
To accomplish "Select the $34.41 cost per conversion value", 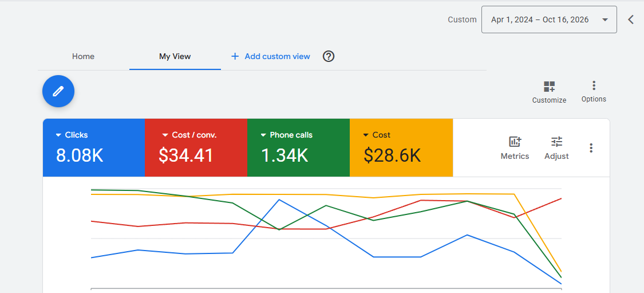I will tap(186, 155).
